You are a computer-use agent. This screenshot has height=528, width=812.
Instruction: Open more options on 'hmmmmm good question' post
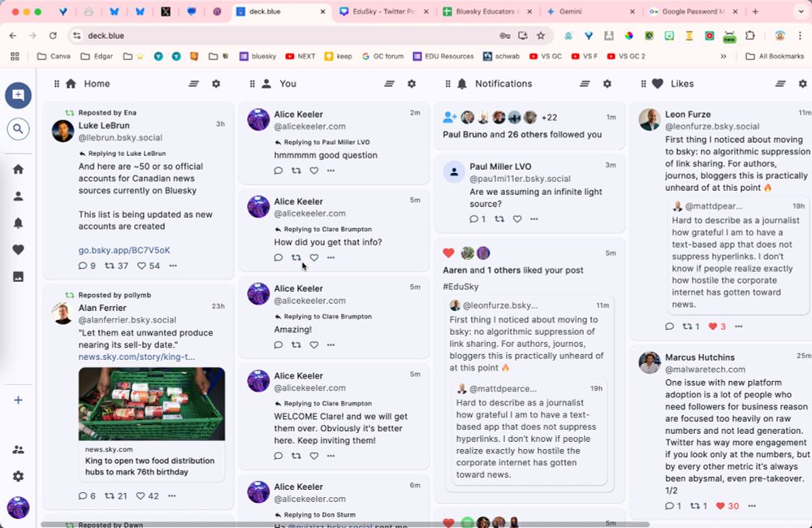[331, 171]
